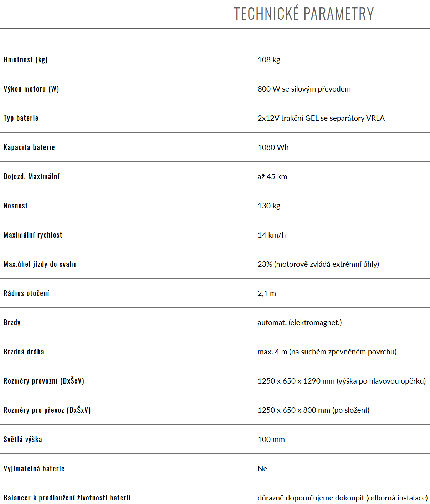Select the Nosnost row label

click(16, 206)
